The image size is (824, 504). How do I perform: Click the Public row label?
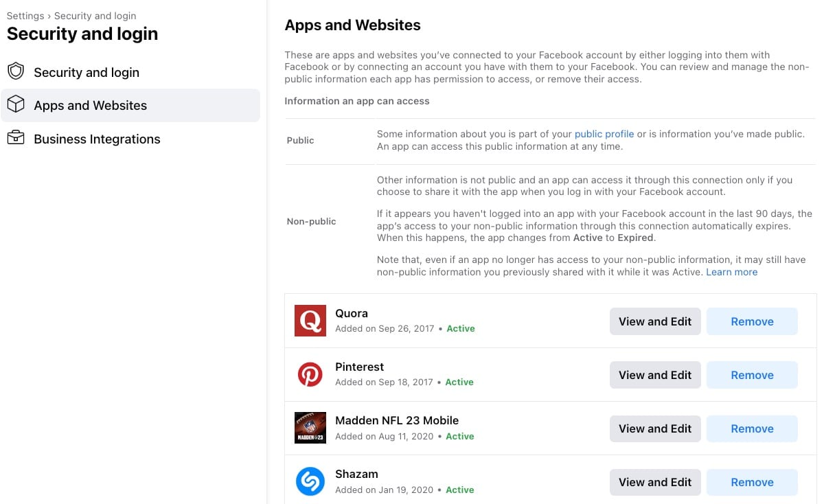(300, 140)
